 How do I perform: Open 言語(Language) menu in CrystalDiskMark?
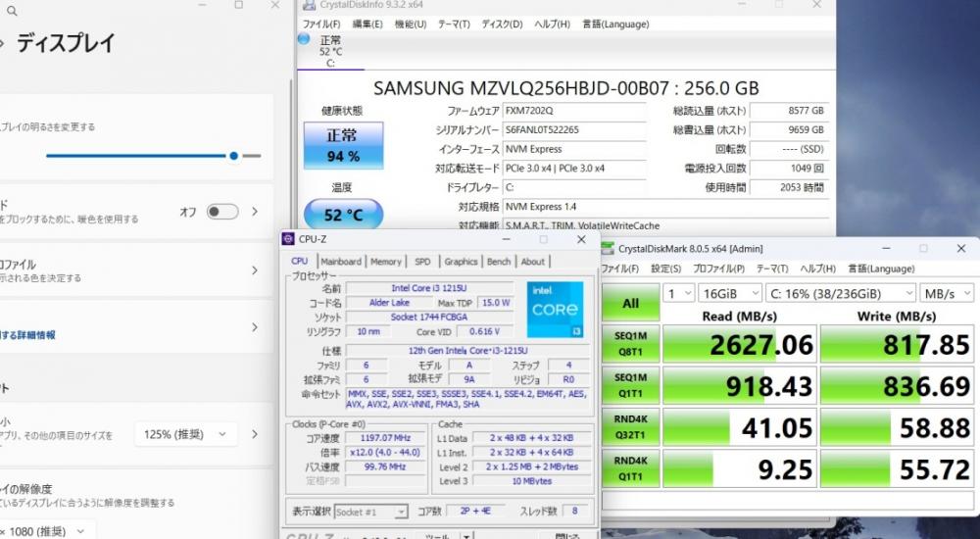click(x=881, y=269)
